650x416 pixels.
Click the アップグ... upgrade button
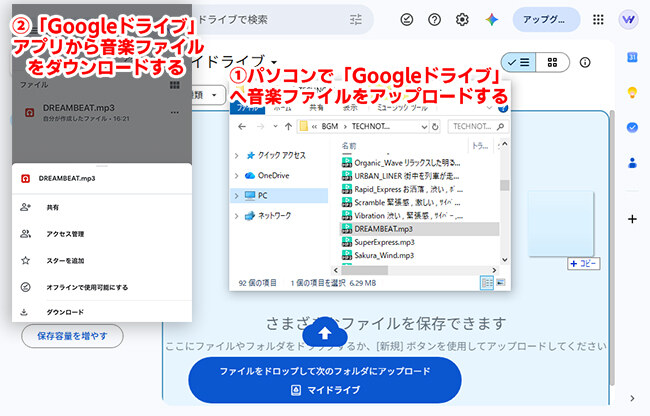click(x=546, y=19)
